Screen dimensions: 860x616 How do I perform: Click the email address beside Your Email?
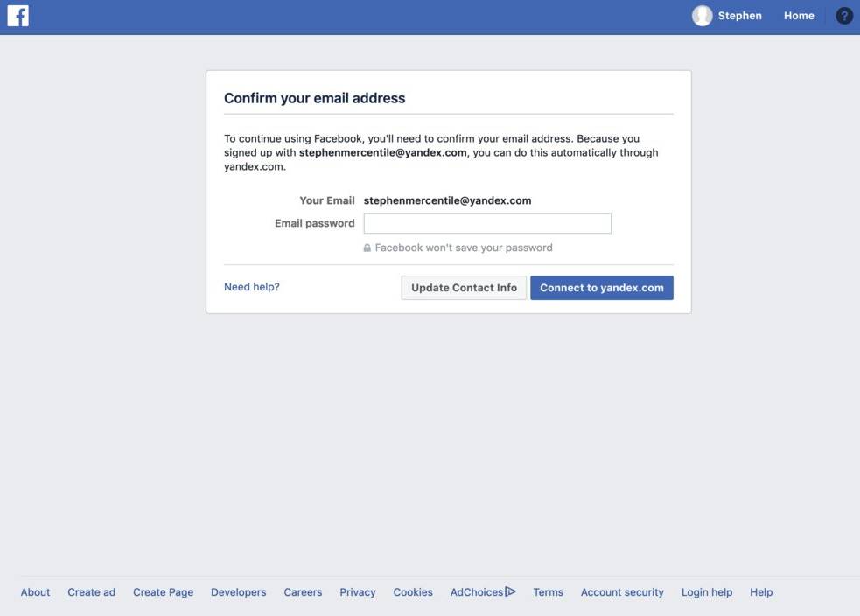[447, 200]
